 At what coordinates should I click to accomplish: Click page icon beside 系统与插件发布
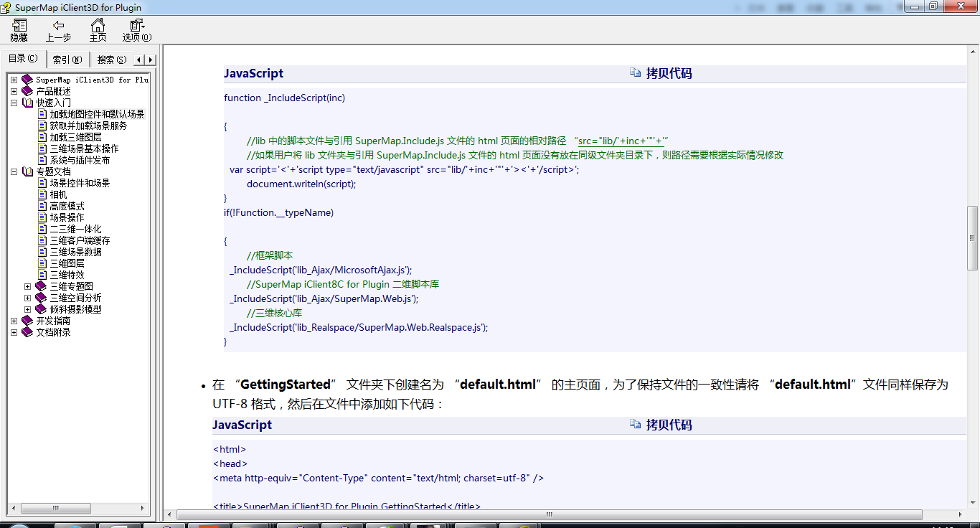[x=42, y=160]
